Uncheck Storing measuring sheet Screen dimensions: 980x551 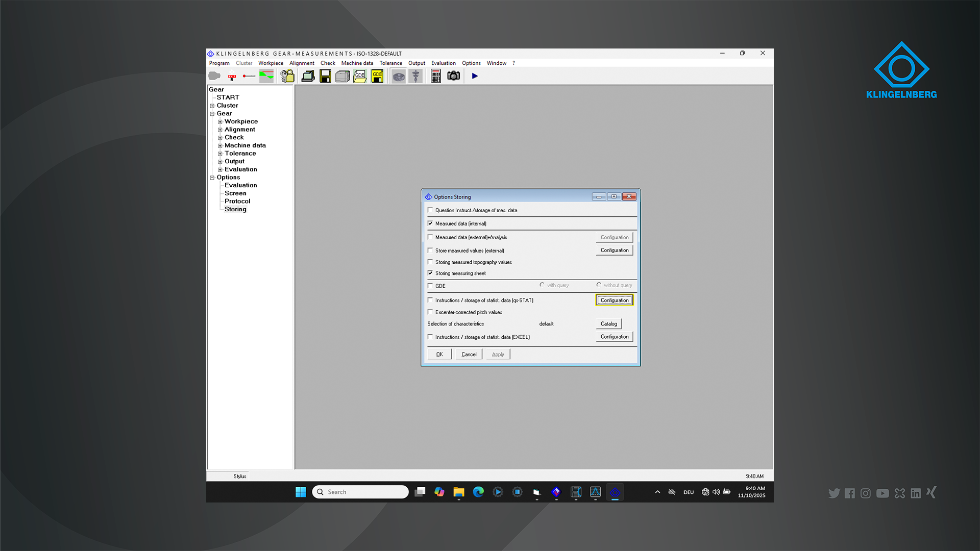[x=430, y=273]
